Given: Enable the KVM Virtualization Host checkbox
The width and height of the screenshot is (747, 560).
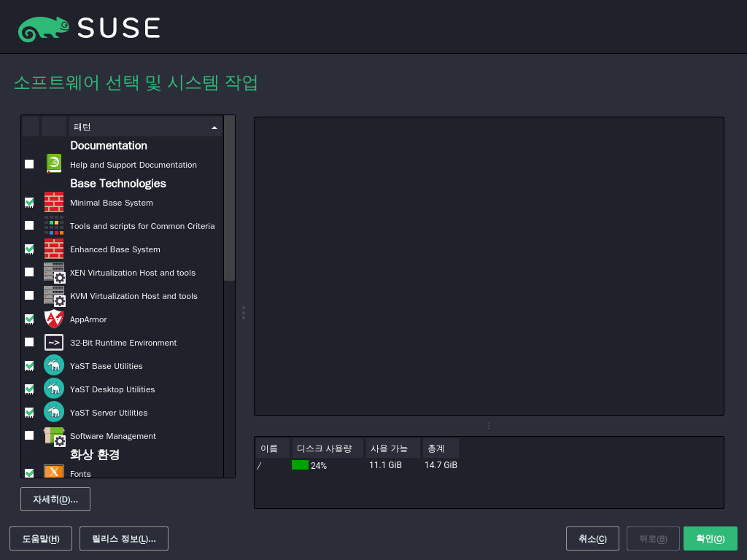Looking at the screenshot, I should (x=29, y=295).
